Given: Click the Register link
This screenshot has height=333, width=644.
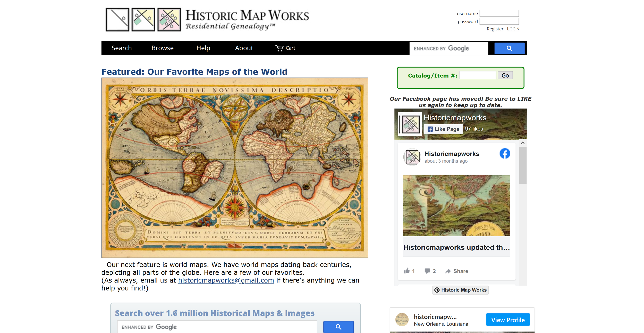Looking at the screenshot, I should (x=495, y=29).
